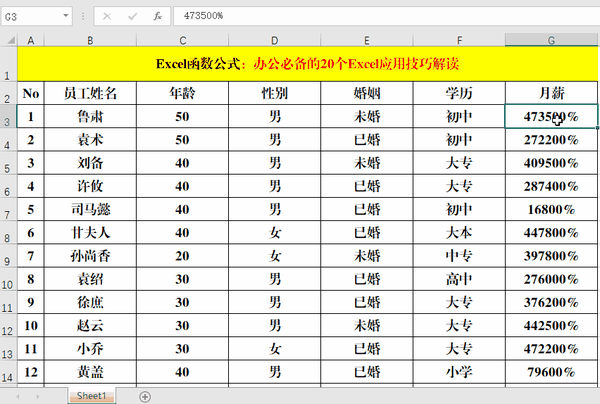Image resolution: width=600 pixels, height=404 pixels.
Task: Click 大本 education cell for 甘夫人
Action: click(x=459, y=233)
